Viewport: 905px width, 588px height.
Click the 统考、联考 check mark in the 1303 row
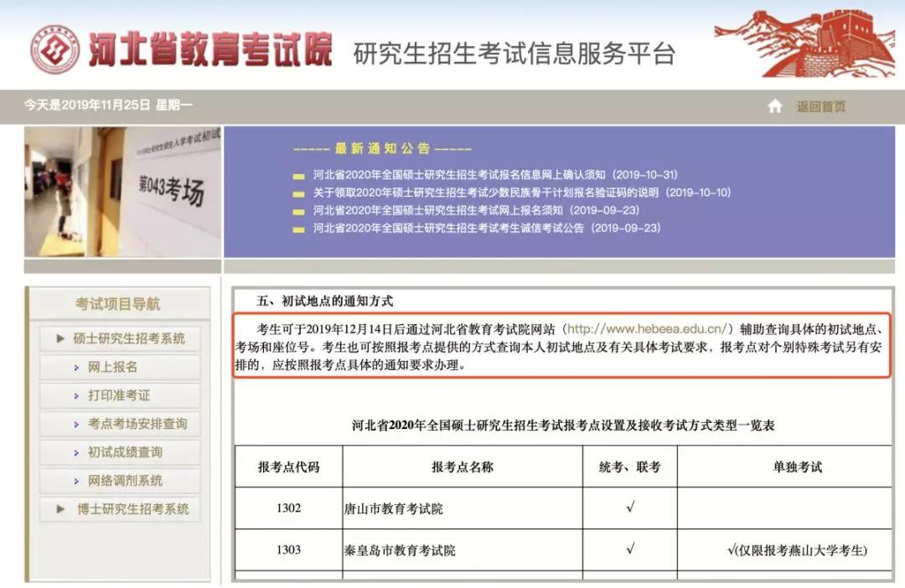[630, 549]
